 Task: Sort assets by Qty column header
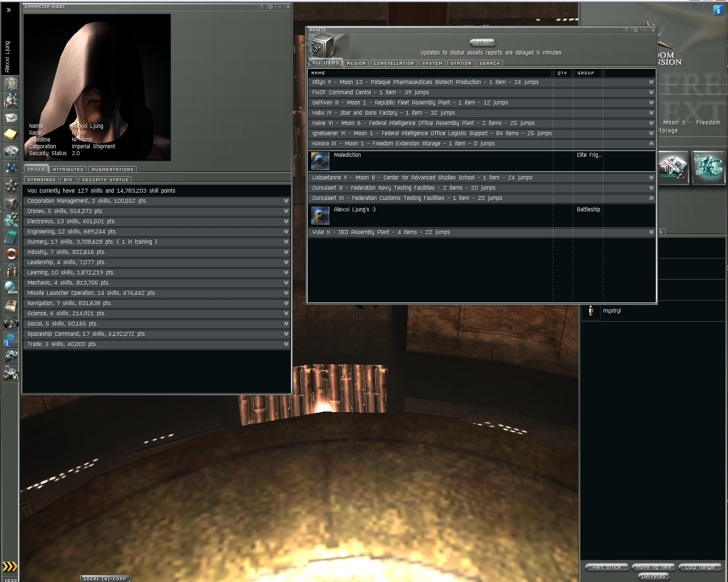point(562,73)
